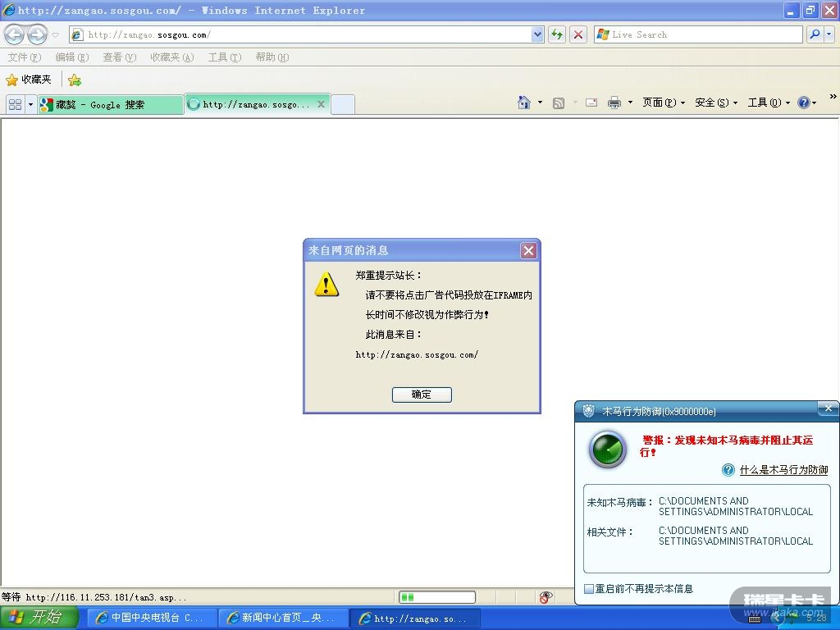This screenshot has width=840, height=630.
Task: Open the 页面(P) command menu
Action: pyautogui.click(x=664, y=103)
